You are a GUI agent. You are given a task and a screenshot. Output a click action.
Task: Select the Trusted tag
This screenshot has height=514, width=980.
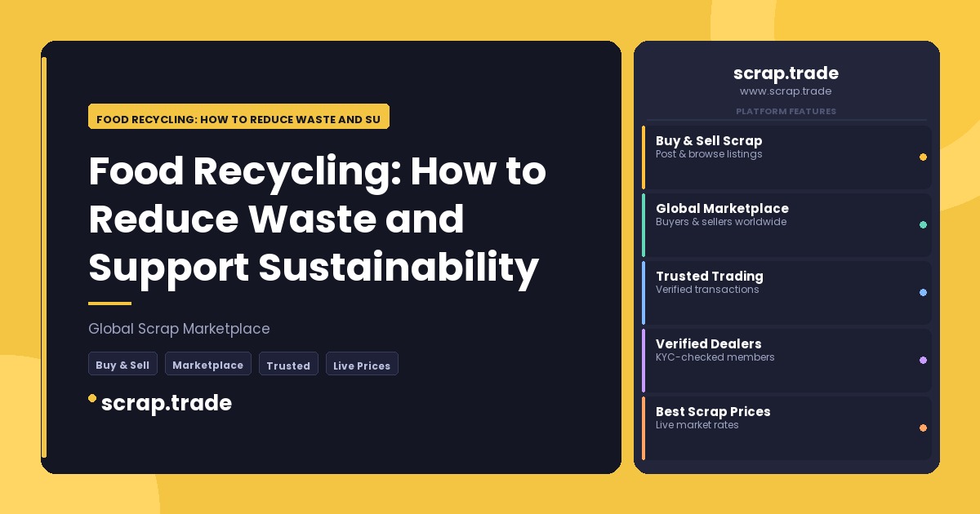288,364
